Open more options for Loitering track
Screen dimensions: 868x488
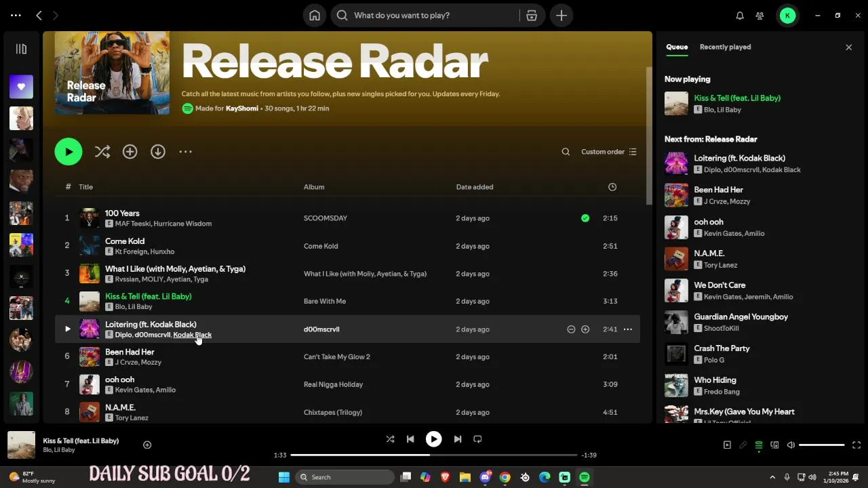click(x=628, y=329)
